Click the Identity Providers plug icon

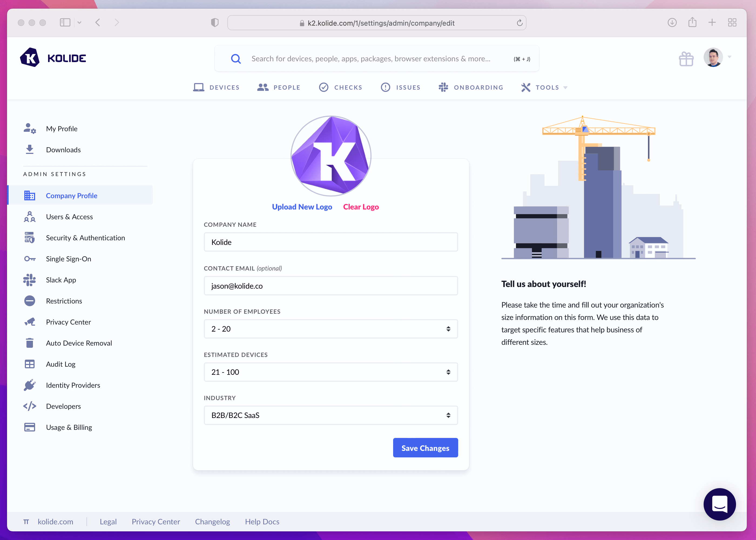tap(30, 385)
